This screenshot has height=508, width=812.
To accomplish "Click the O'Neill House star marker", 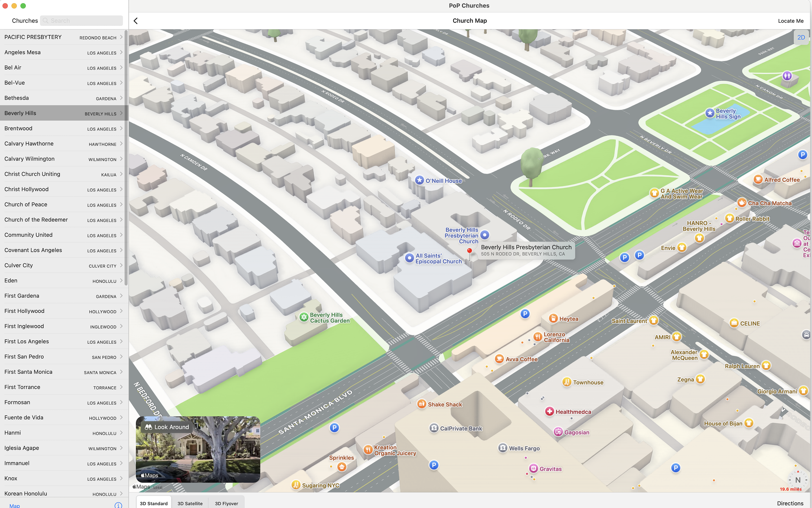I will click(x=420, y=180).
